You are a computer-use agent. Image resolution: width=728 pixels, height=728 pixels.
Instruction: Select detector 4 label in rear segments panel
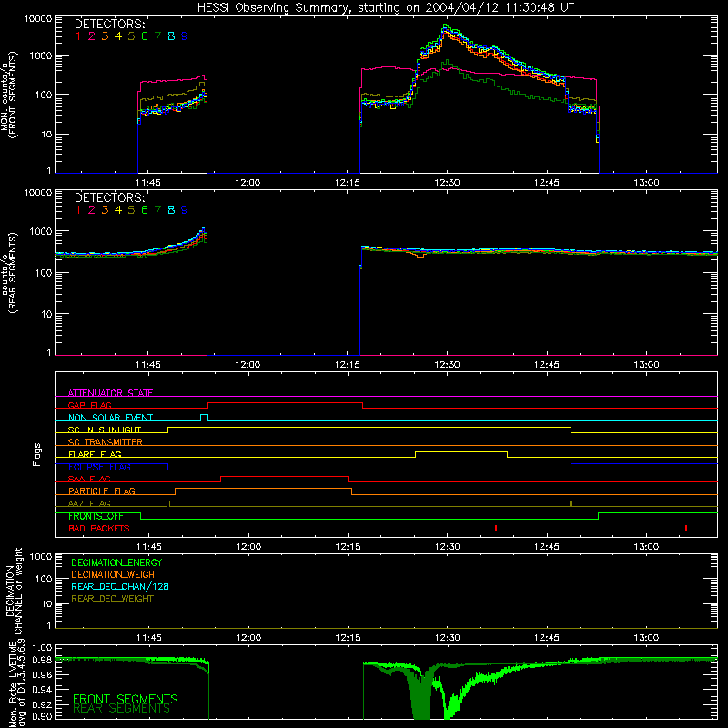(x=118, y=210)
